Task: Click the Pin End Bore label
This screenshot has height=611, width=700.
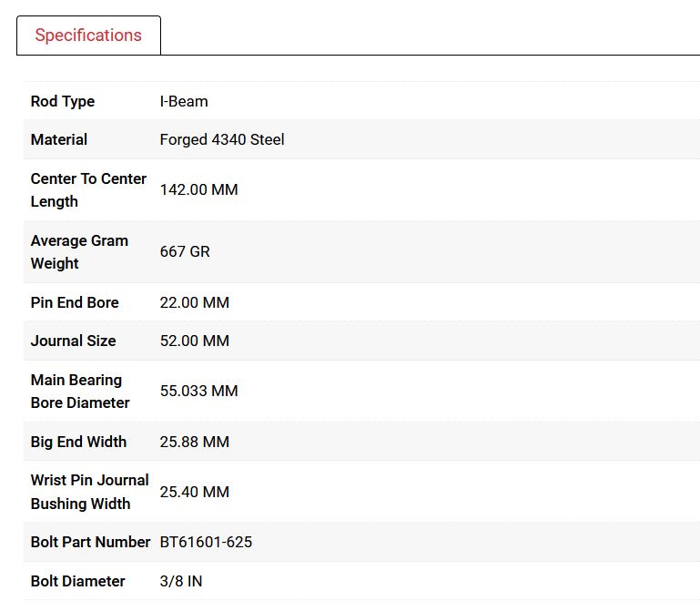Action: click(75, 302)
